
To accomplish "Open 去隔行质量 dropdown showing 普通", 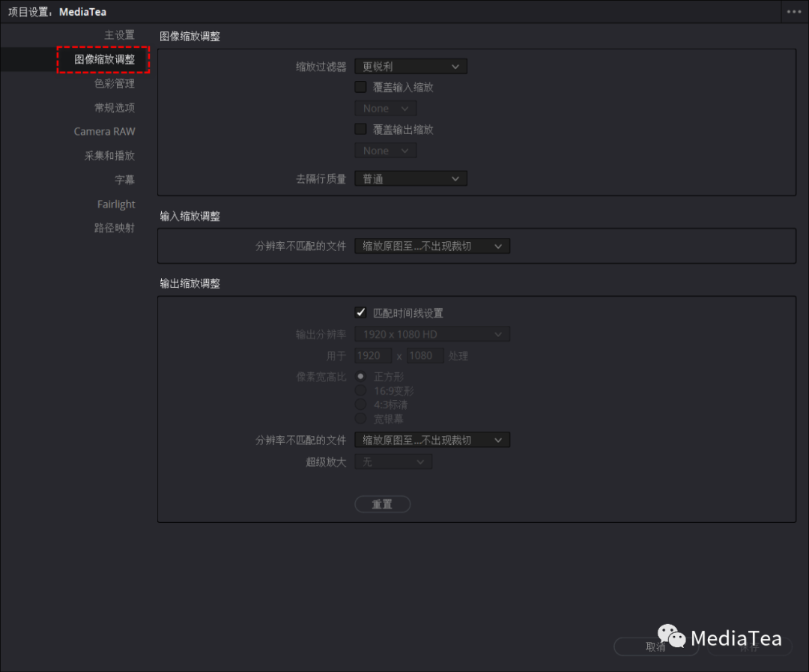I will click(x=410, y=178).
